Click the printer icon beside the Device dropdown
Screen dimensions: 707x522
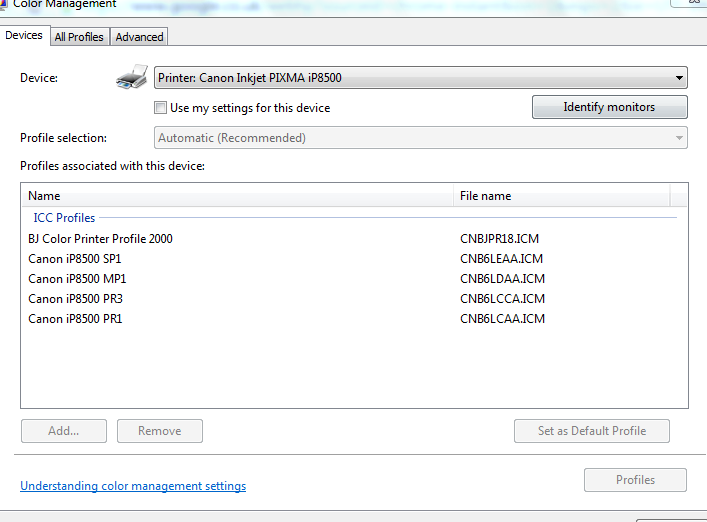point(133,78)
